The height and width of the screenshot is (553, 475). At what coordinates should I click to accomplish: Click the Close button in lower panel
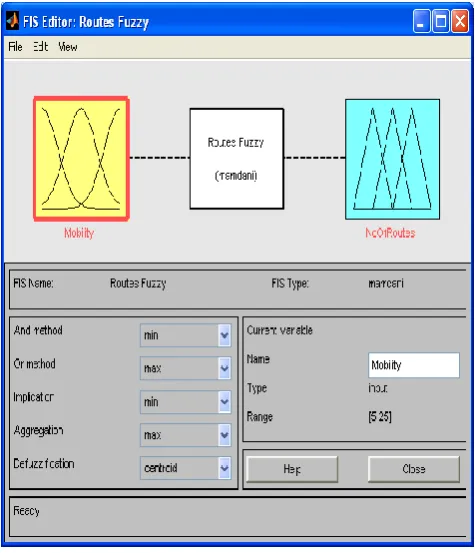coord(414,469)
